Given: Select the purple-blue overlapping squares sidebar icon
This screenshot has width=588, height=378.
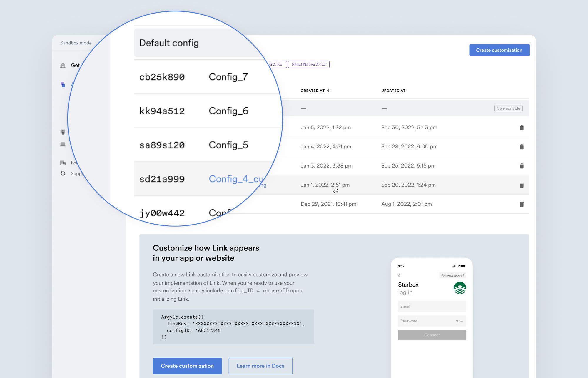Looking at the screenshot, I should (63, 85).
